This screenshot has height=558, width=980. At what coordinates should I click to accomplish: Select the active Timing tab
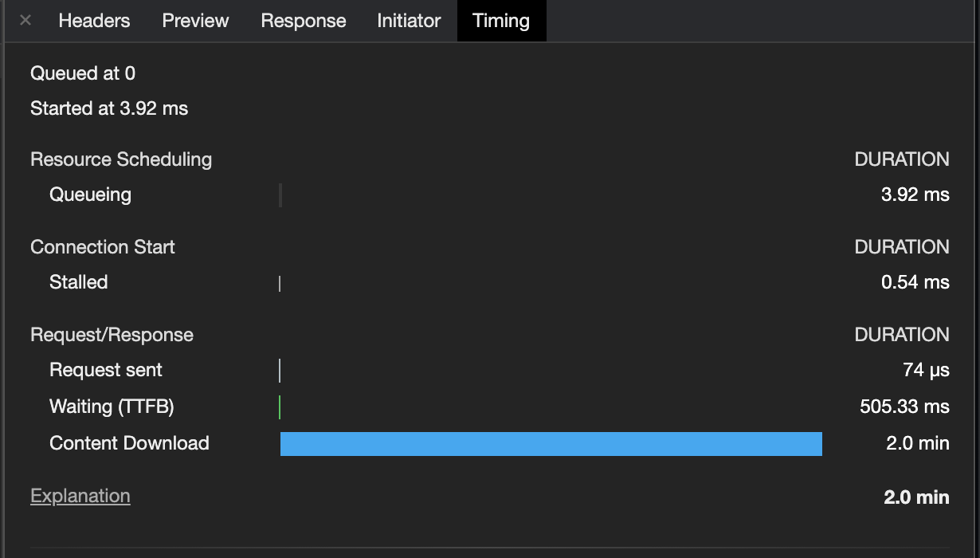(x=501, y=21)
